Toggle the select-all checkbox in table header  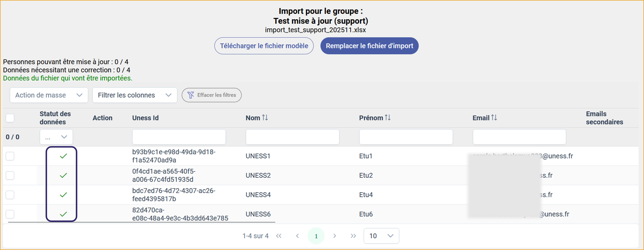click(x=10, y=118)
